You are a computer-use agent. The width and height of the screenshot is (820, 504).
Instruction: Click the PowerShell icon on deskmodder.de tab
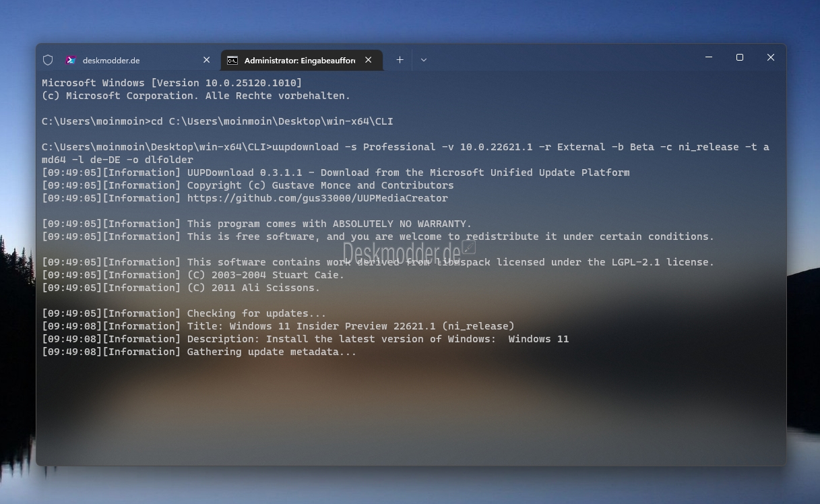71,60
